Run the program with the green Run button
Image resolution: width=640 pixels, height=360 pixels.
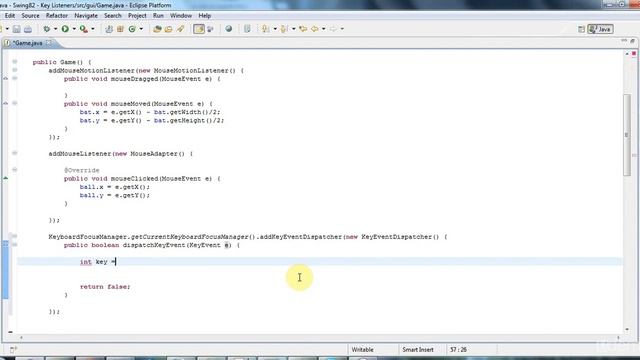(65, 29)
